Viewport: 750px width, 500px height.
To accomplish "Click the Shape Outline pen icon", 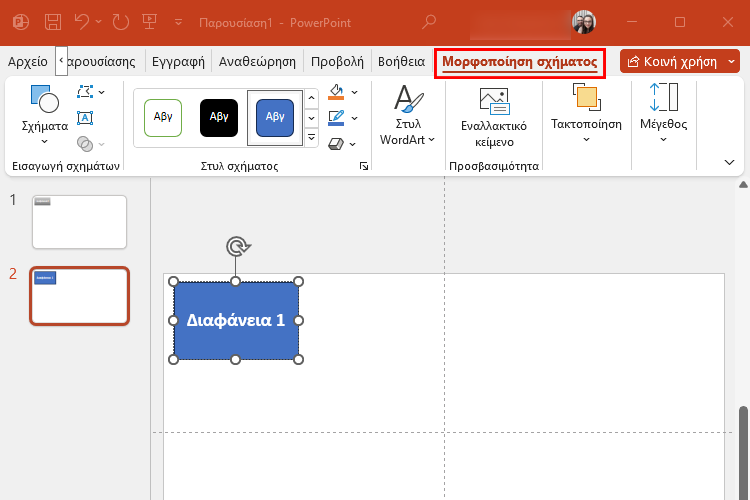I will [x=336, y=118].
